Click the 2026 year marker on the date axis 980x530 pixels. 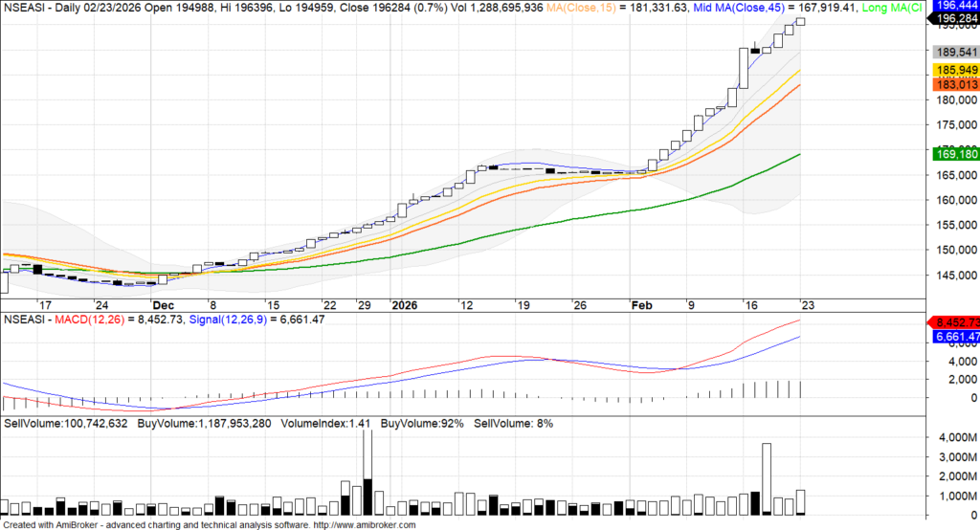pyautogui.click(x=404, y=305)
